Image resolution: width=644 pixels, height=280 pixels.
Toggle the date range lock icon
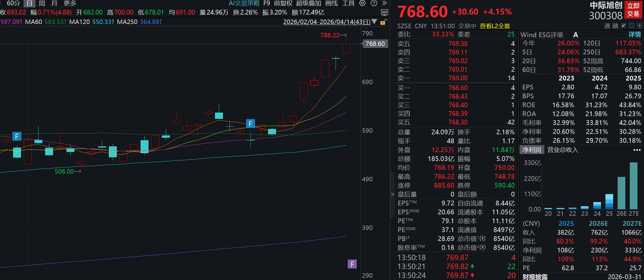pos(383,22)
